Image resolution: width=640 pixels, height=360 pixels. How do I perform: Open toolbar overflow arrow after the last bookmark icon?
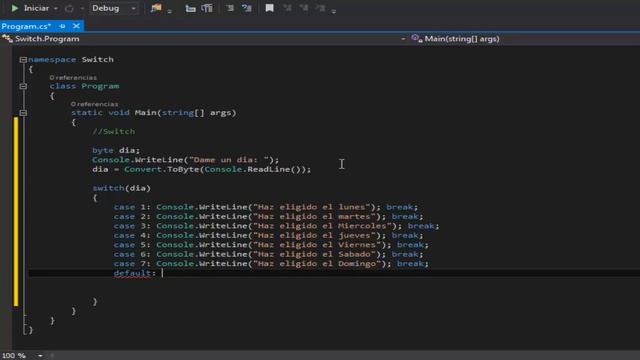[334, 11]
